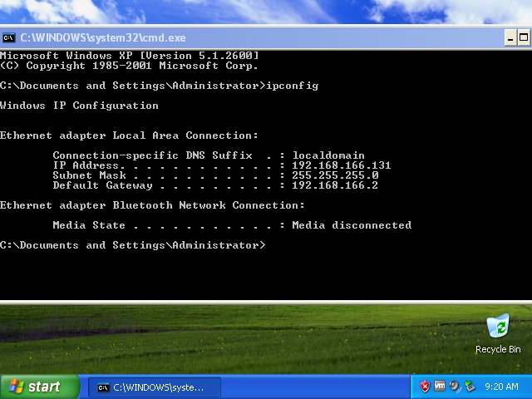This screenshot has width=532, height=399.
Task: Click 'Ethernet adapter Local Area Connection:' heading
Action: 129,135
